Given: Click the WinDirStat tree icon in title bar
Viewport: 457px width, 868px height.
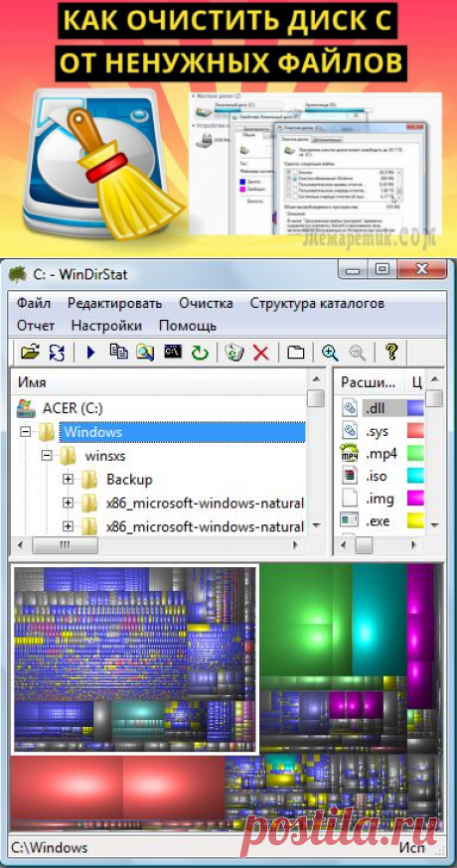Looking at the screenshot, I should [x=18, y=273].
